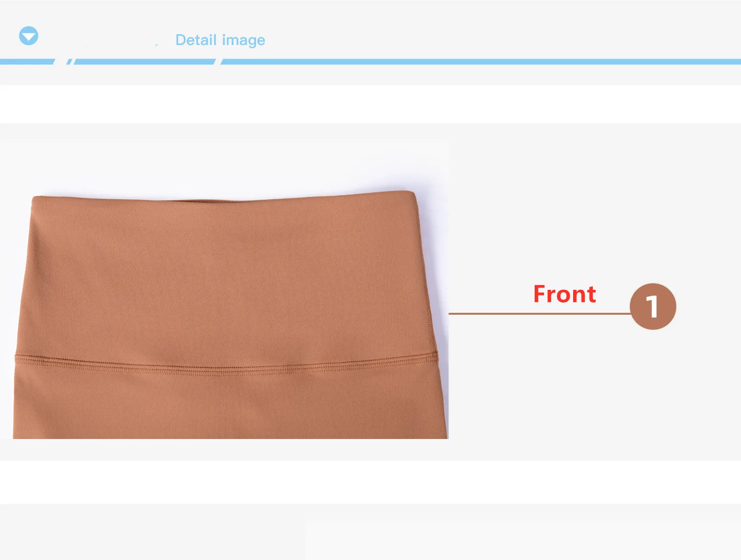741x560 pixels.
Task: Click the second slanted break in blue divider
Action: tap(218, 62)
